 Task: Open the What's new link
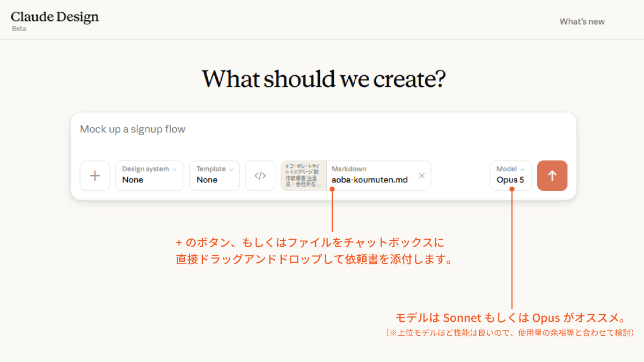[582, 21]
